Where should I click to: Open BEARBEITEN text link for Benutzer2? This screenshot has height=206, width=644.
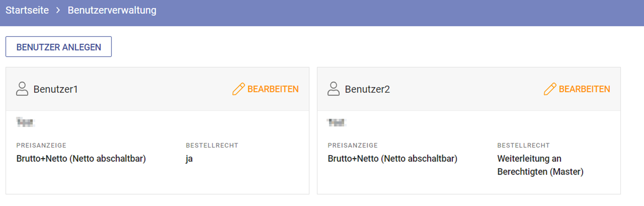(584, 89)
